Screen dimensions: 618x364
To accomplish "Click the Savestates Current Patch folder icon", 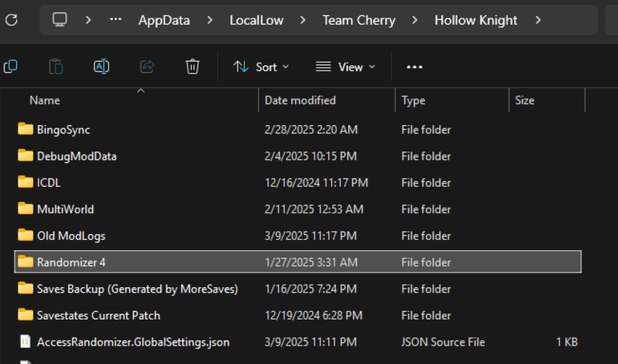I will click(25, 315).
